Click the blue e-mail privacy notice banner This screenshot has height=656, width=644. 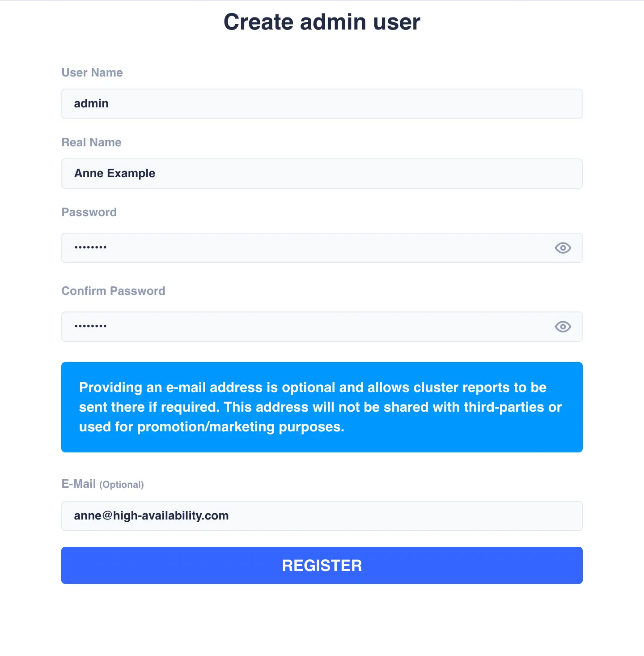[322, 407]
